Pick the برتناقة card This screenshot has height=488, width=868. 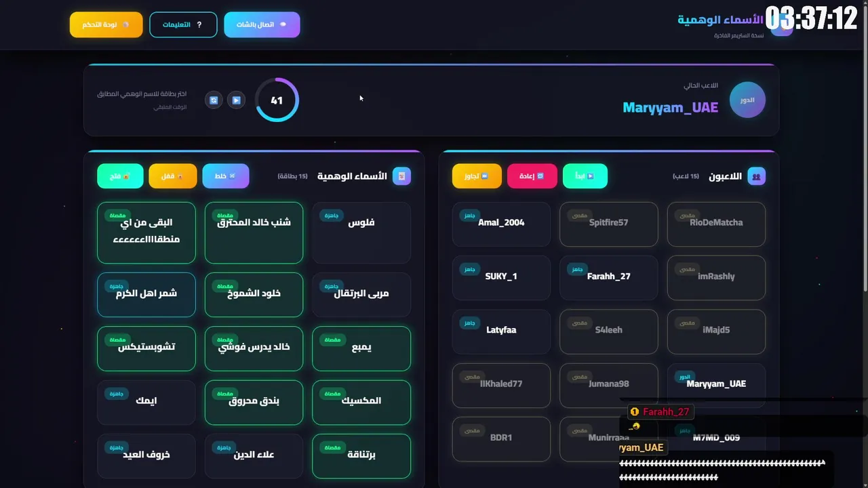[361, 455]
